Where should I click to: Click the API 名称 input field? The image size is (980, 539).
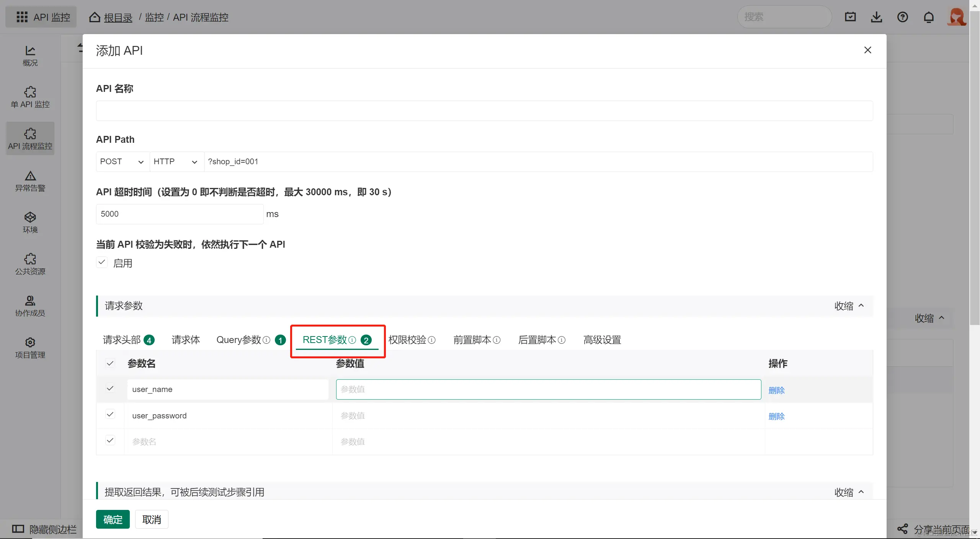pyautogui.click(x=484, y=111)
